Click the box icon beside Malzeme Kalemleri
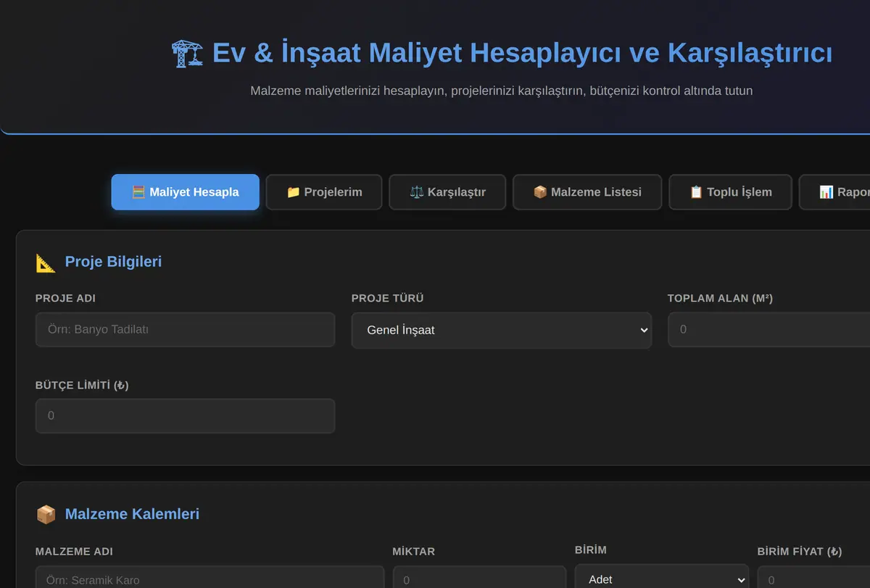The image size is (870, 588). point(46,514)
